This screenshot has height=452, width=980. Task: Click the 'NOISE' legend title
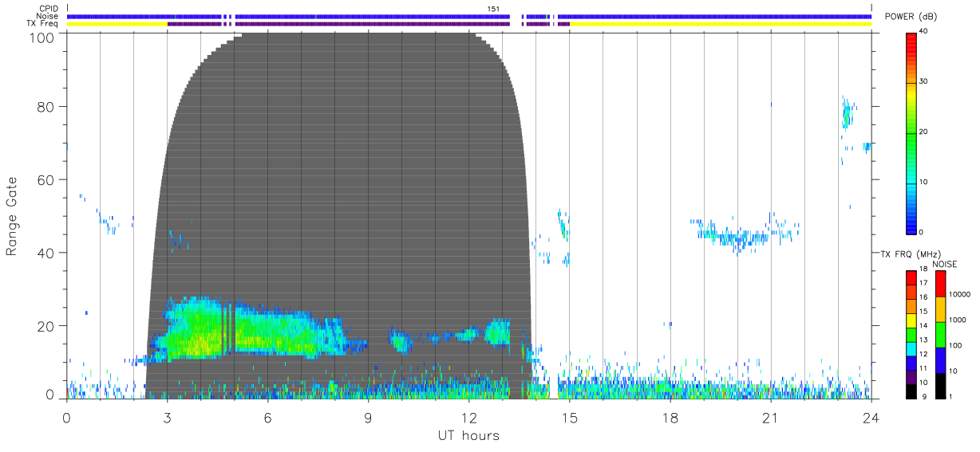pos(946,264)
